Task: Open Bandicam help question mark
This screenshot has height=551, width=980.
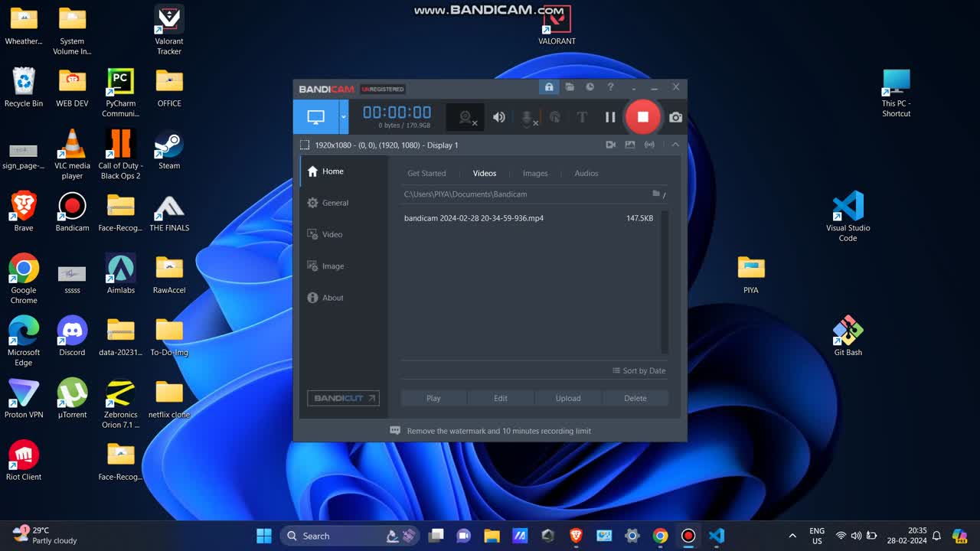Action: [x=610, y=87]
